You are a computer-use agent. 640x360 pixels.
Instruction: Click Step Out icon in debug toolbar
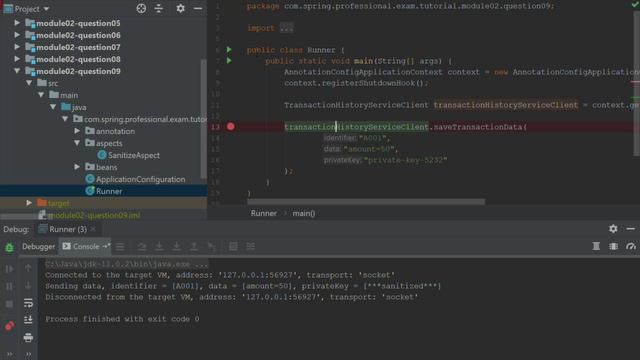click(194, 247)
